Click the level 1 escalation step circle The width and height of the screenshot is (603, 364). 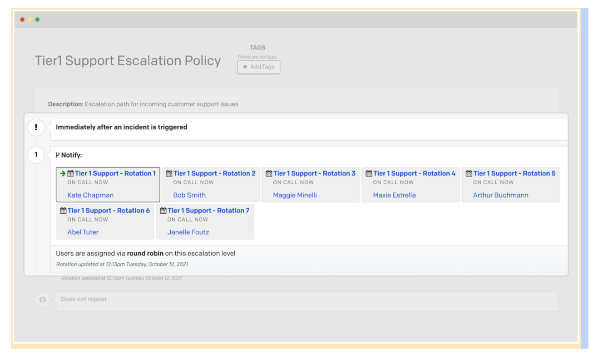click(x=36, y=155)
